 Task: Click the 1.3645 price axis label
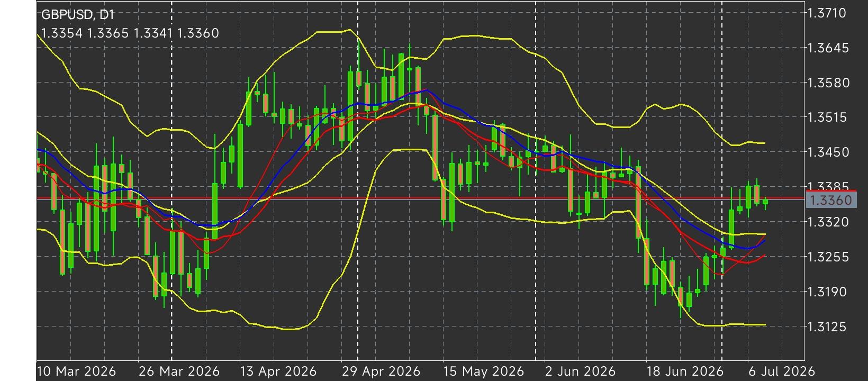[829, 48]
